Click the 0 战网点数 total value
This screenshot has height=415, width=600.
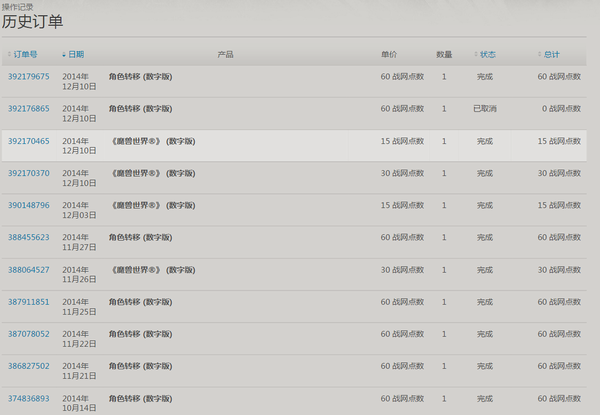(x=561, y=109)
